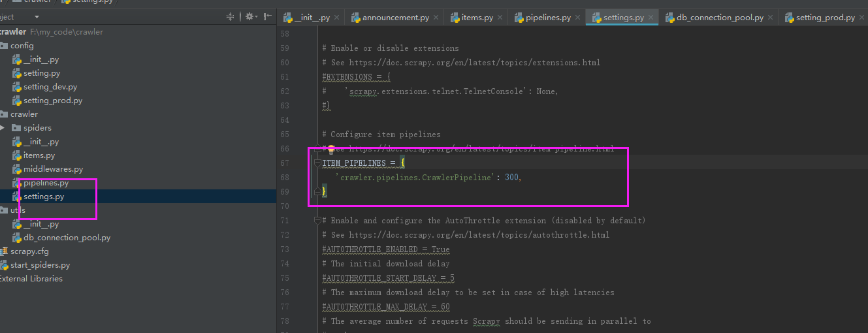
Task: Open the Project panel gear settings
Action: pyautogui.click(x=251, y=17)
